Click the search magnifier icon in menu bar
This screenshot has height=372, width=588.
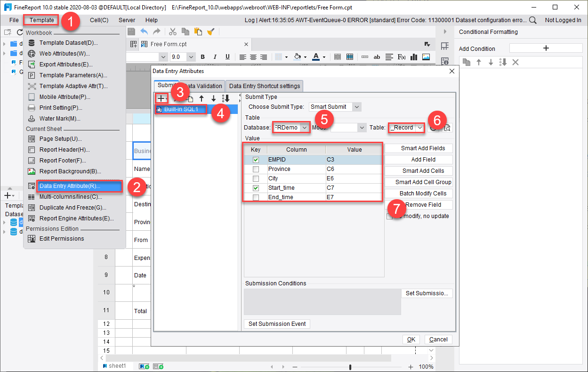click(x=533, y=20)
